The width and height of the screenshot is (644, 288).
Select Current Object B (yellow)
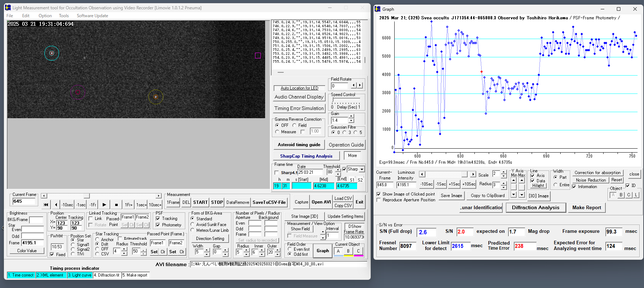coord(348,251)
